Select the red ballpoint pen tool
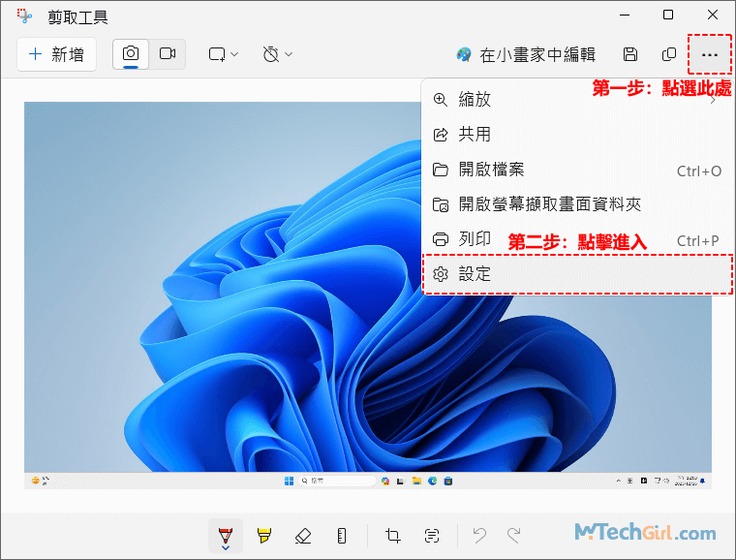This screenshot has height=560, width=736. coord(225,536)
